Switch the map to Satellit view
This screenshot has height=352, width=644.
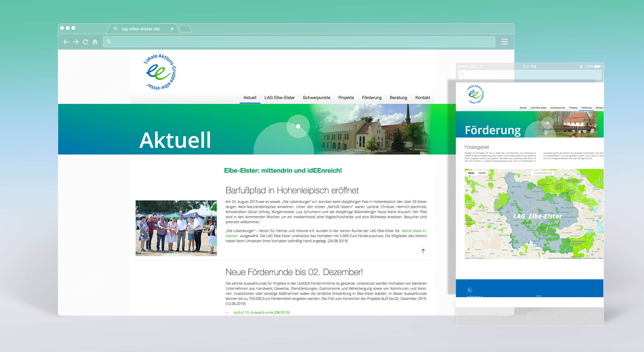pos(482,173)
